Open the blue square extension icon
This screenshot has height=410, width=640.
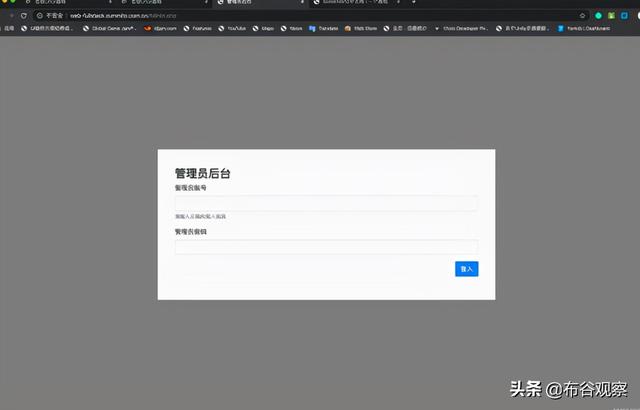point(624,16)
